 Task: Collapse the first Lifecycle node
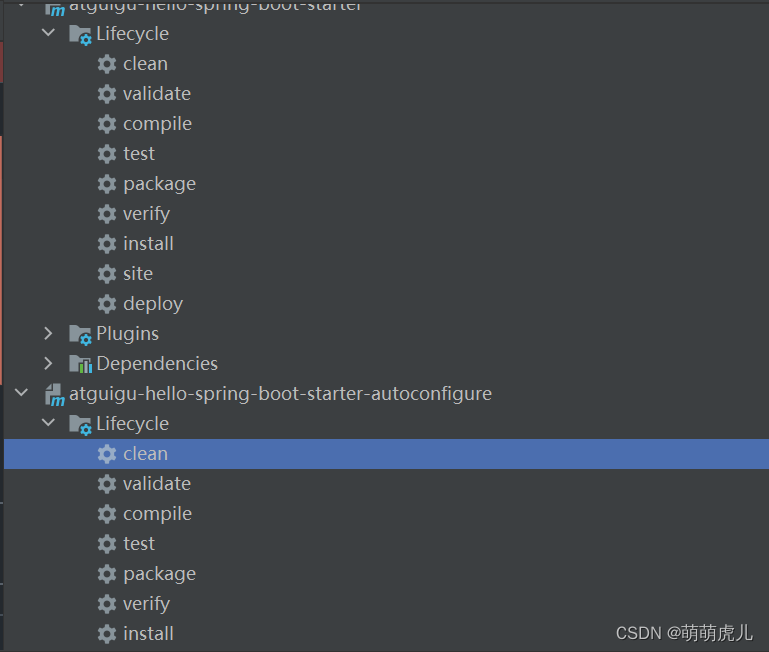click(48, 34)
